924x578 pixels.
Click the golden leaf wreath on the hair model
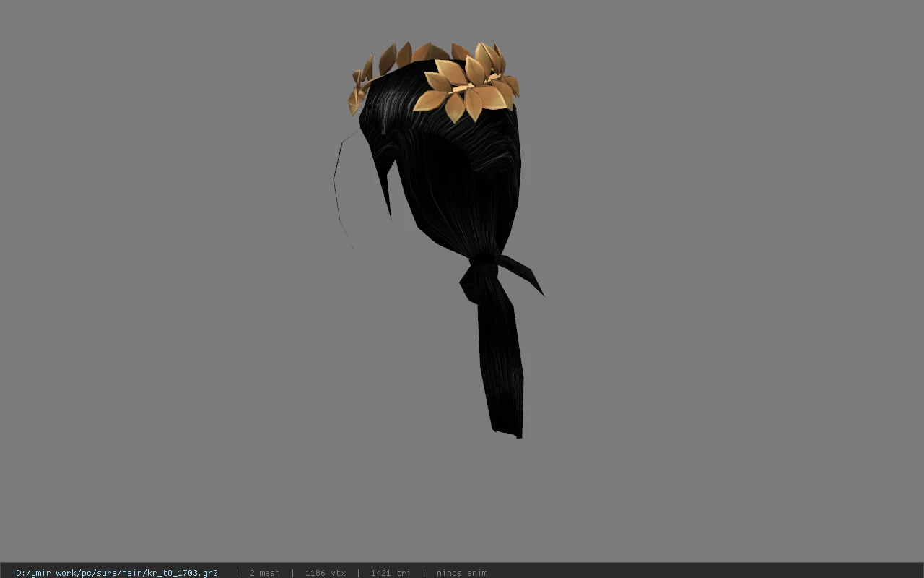435,81
